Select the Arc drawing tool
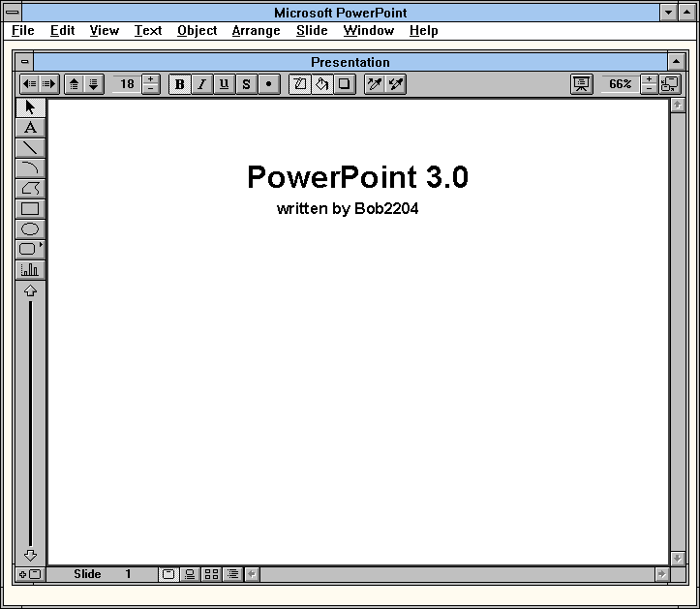Viewport: 700px width, 609px height. click(x=30, y=167)
